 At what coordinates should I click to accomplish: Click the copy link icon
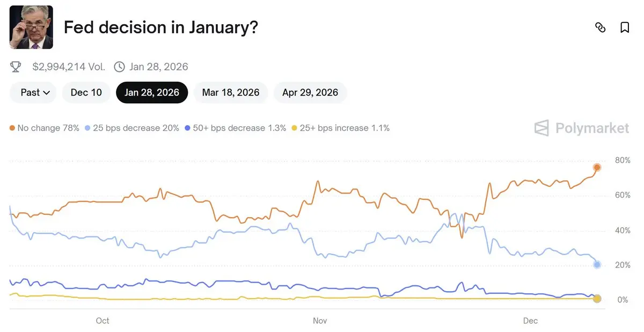pos(601,27)
